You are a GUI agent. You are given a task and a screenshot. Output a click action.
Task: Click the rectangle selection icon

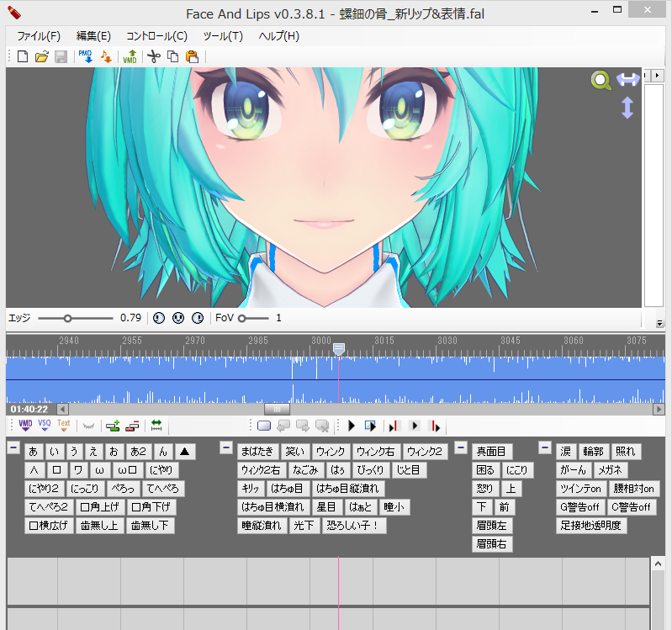(x=264, y=426)
